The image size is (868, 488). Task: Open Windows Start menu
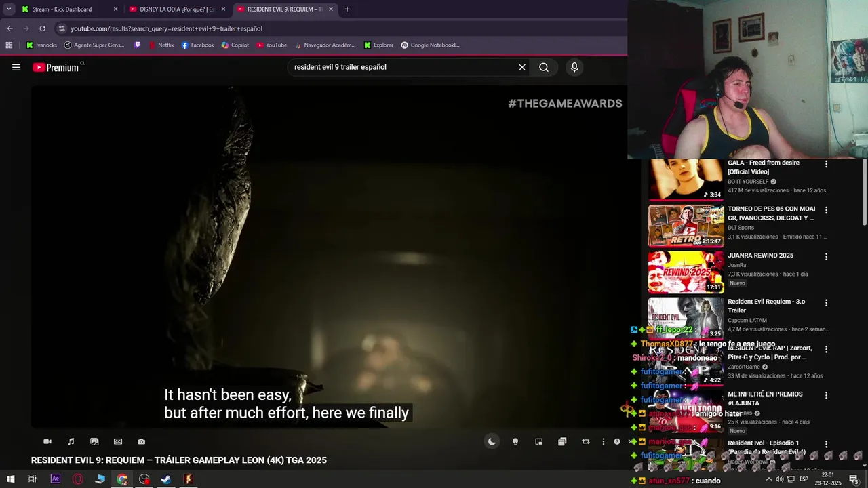[10, 479]
